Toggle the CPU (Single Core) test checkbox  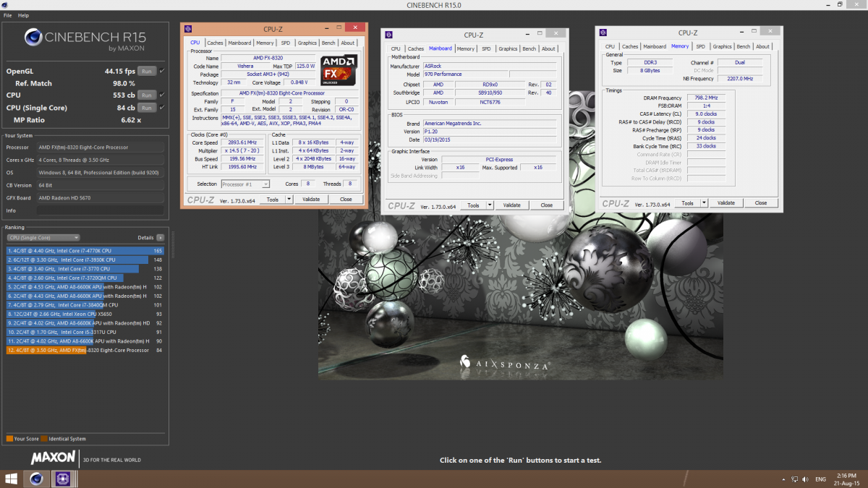click(x=162, y=108)
